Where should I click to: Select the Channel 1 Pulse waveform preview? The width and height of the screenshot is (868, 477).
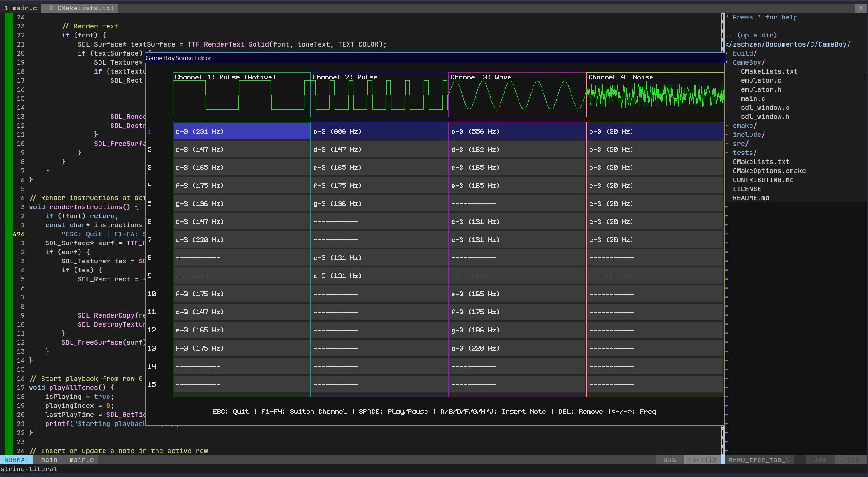click(x=241, y=95)
